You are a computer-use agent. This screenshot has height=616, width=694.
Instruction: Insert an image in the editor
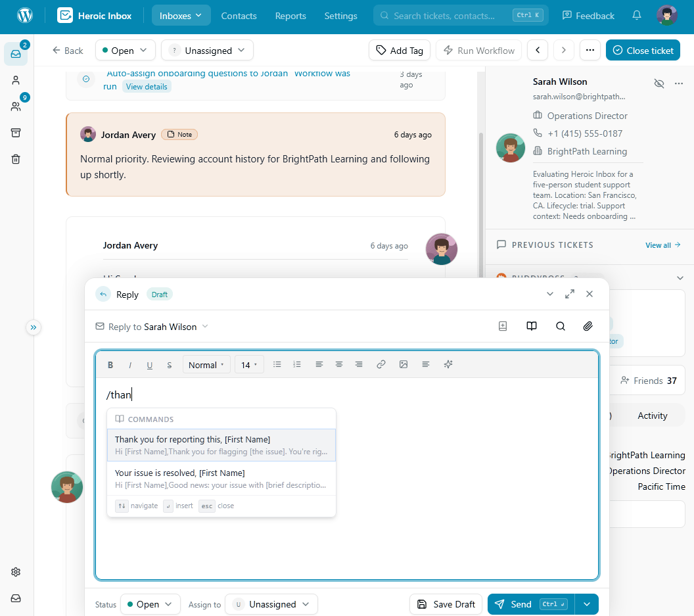coord(404,364)
